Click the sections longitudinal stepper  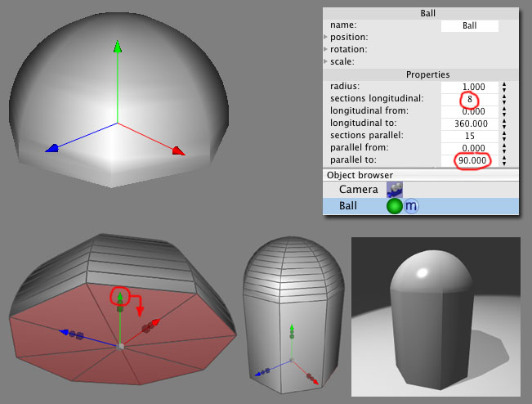(x=504, y=99)
